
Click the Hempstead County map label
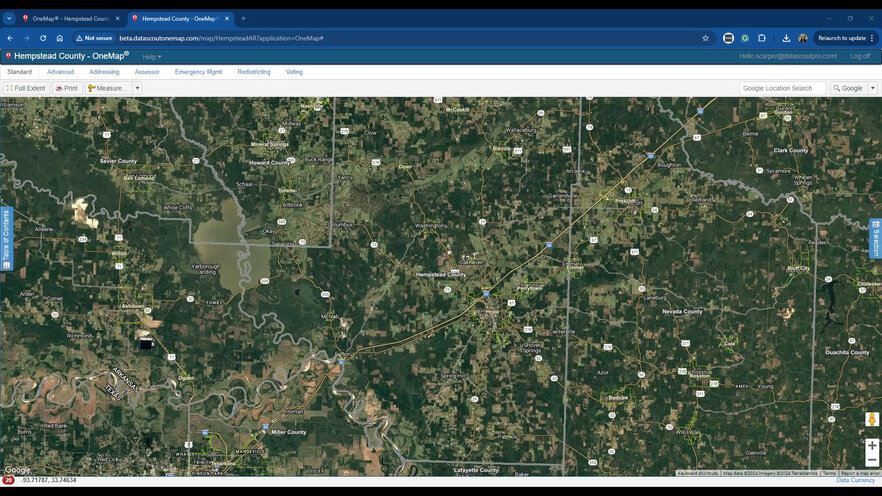click(x=441, y=274)
